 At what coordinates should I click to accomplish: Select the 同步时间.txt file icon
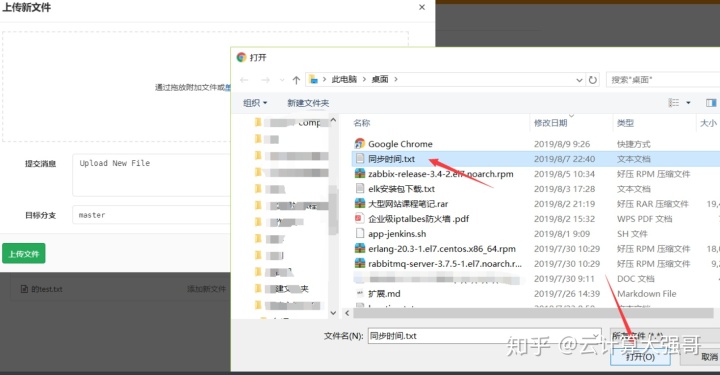[360, 159]
